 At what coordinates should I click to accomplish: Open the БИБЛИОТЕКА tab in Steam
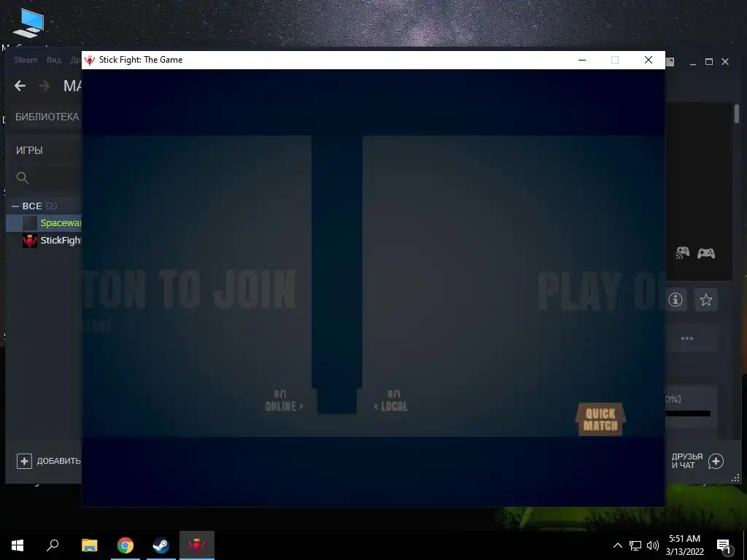pyautogui.click(x=47, y=117)
